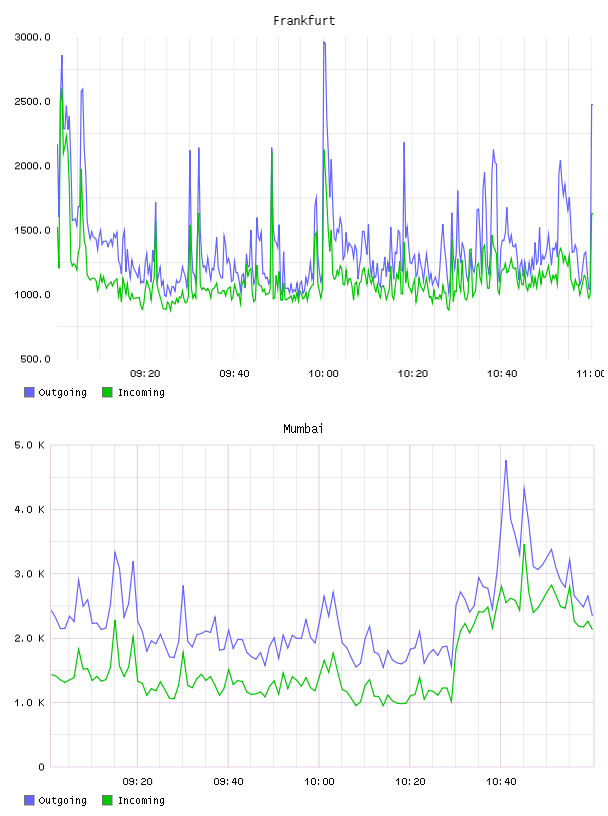Click the 09:20 time label on Mumbai chart
The width and height of the screenshot is (608, 816).
coord(137,782)
